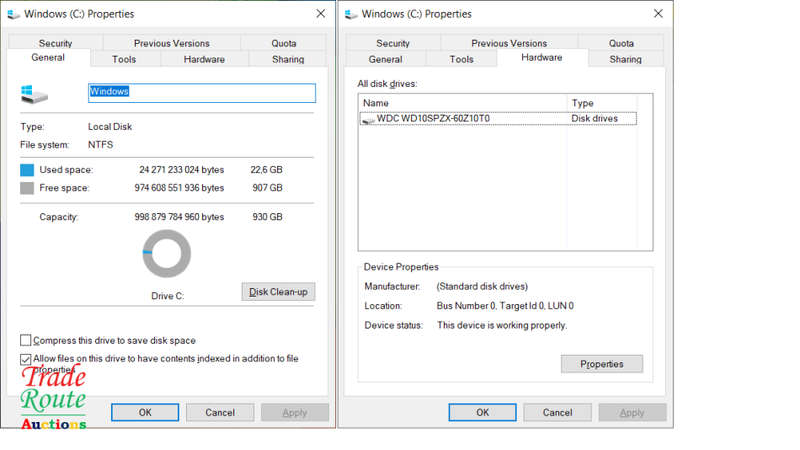Viewport: 800px width, 450px height.
Task: Click the NTFS file system value
Action: coord(101,145)
